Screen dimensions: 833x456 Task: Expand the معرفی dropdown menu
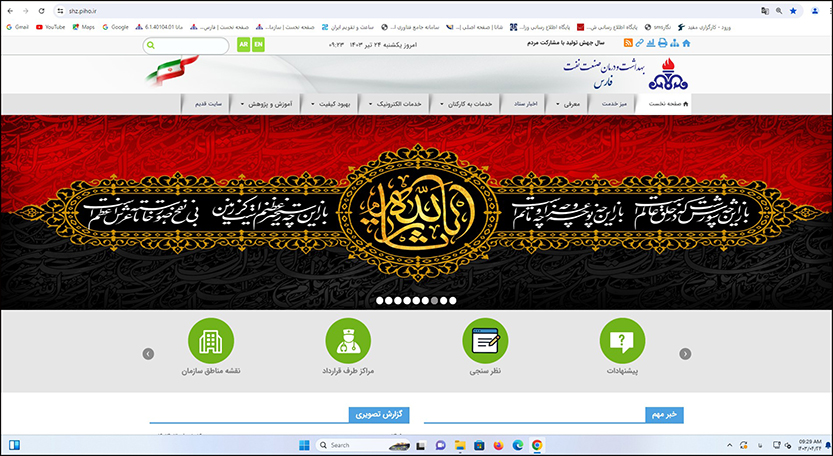[567, 104]
